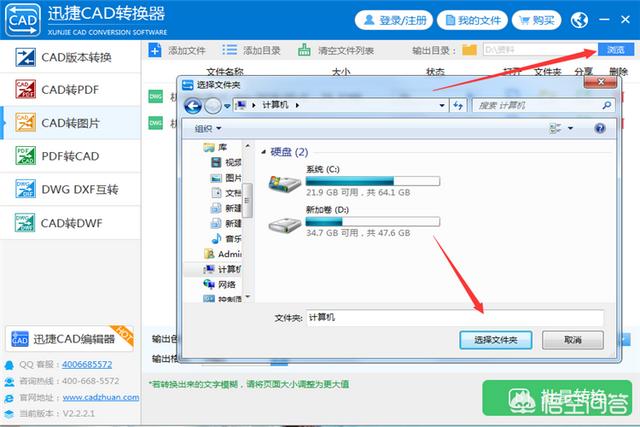Select CAD转图片 conversion mode

click(x=70, y=123)
